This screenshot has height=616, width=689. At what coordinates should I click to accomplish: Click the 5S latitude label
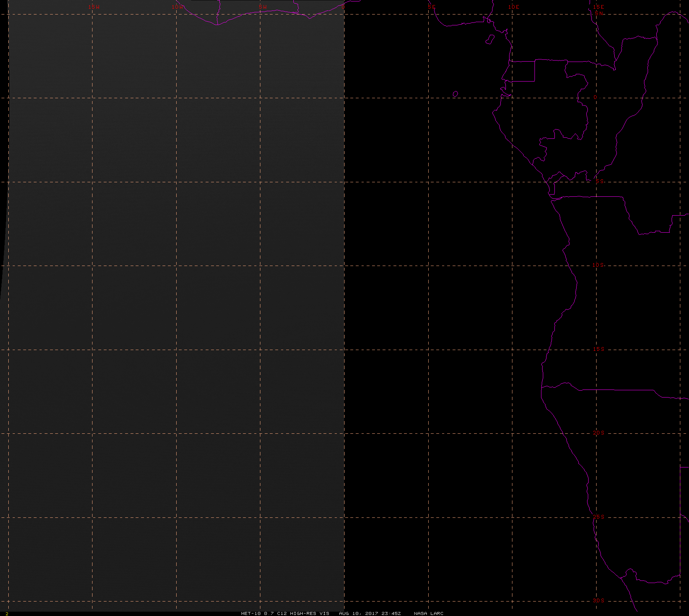click(x=600, y=181)
